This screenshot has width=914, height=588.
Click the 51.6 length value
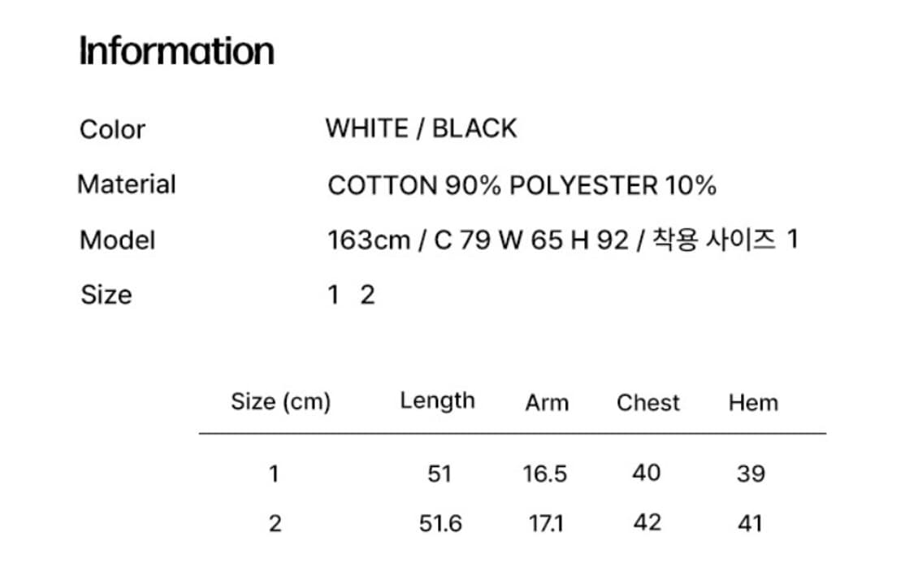(x=440, y=524)
